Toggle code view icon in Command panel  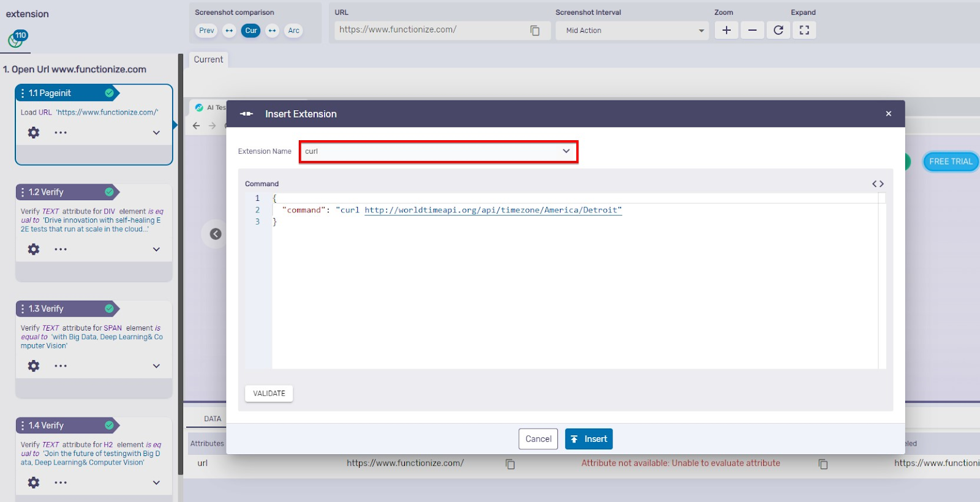878,184
